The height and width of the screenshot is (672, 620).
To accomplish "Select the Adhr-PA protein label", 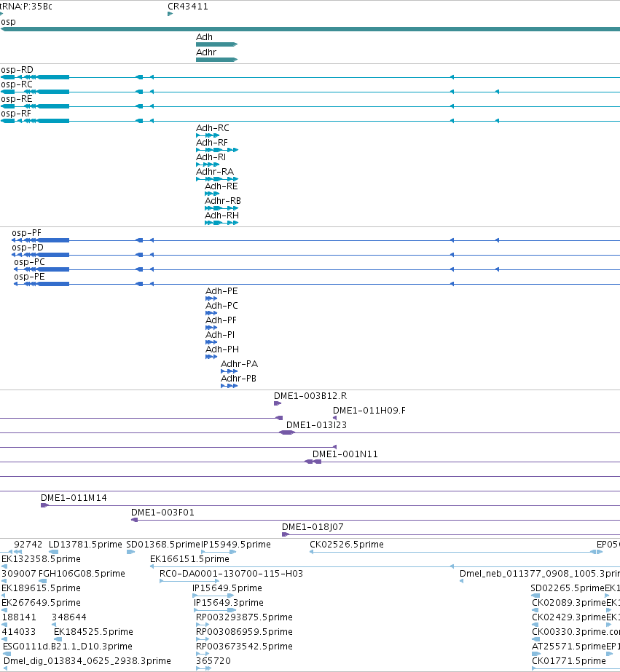I will coord(239,364).
